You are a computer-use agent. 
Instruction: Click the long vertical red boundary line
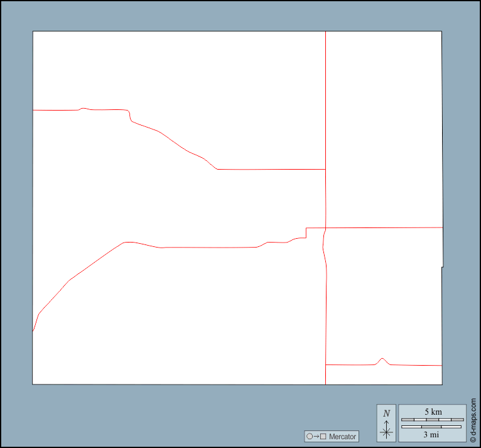325,126
